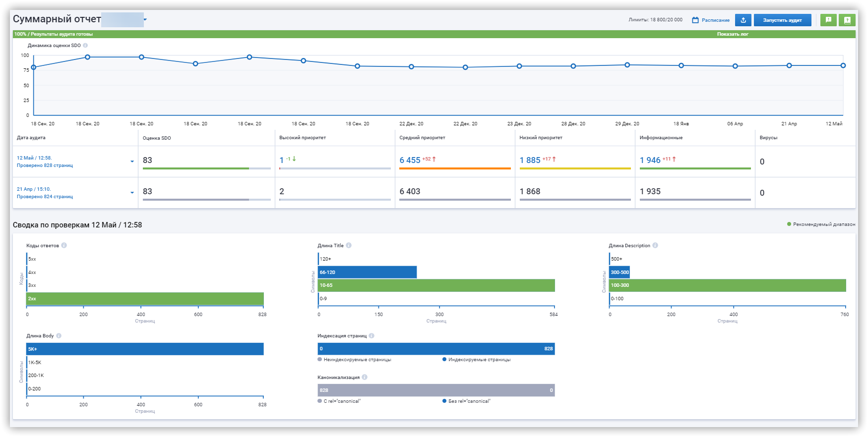Open the feedback speech-bubble icon
This screenshot has width=868, height=437.
coord(828,20)
